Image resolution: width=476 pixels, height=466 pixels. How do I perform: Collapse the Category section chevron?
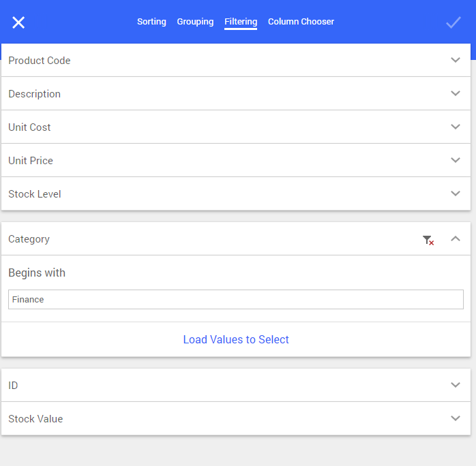(x=456, y=239)
